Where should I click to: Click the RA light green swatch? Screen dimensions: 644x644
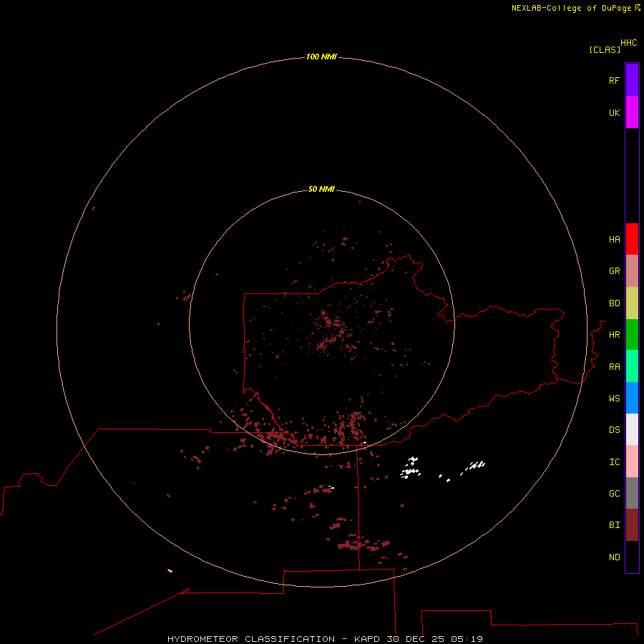click(632, 366)
